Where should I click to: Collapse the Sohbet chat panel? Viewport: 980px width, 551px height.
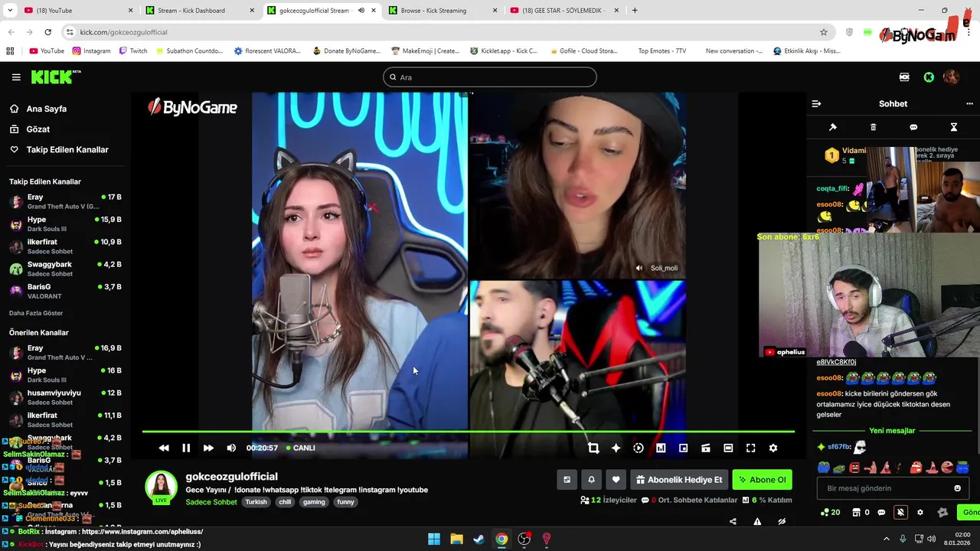click(816, 103)
